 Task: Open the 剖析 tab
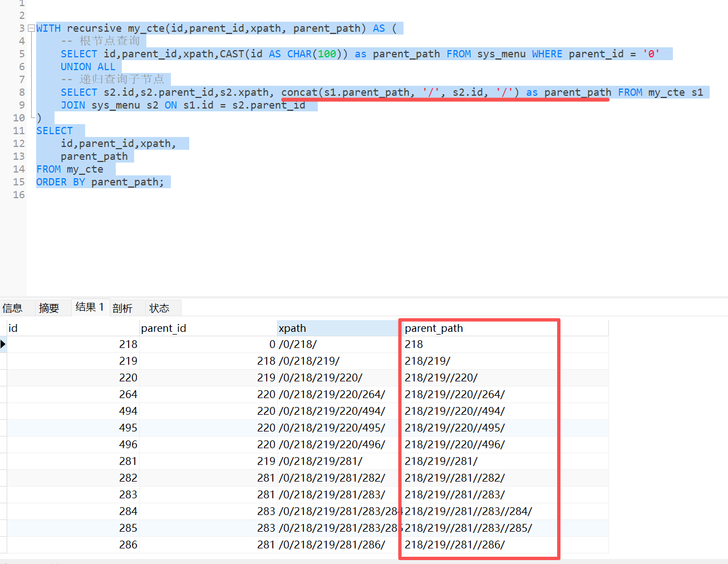[x=122, y=308]
